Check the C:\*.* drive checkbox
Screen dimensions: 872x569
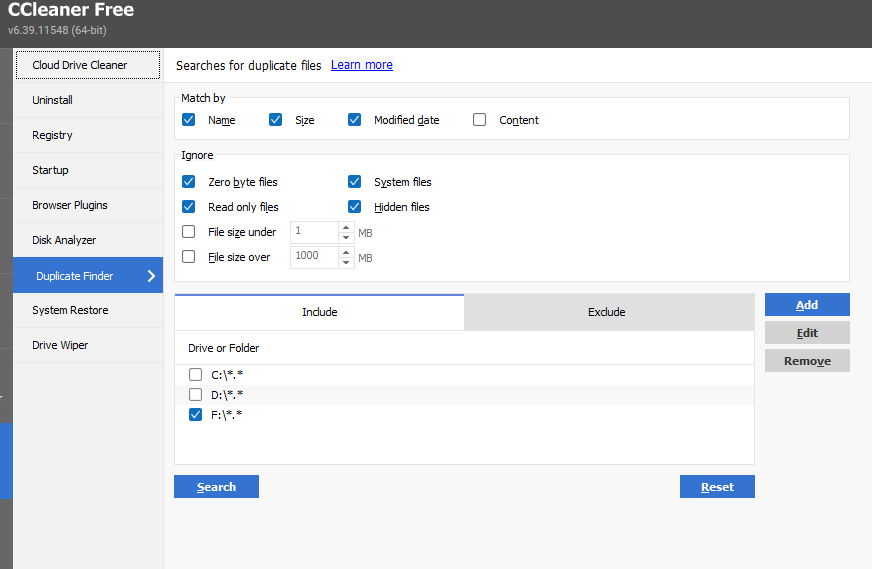pyautogui.click(x=195, y=374)
